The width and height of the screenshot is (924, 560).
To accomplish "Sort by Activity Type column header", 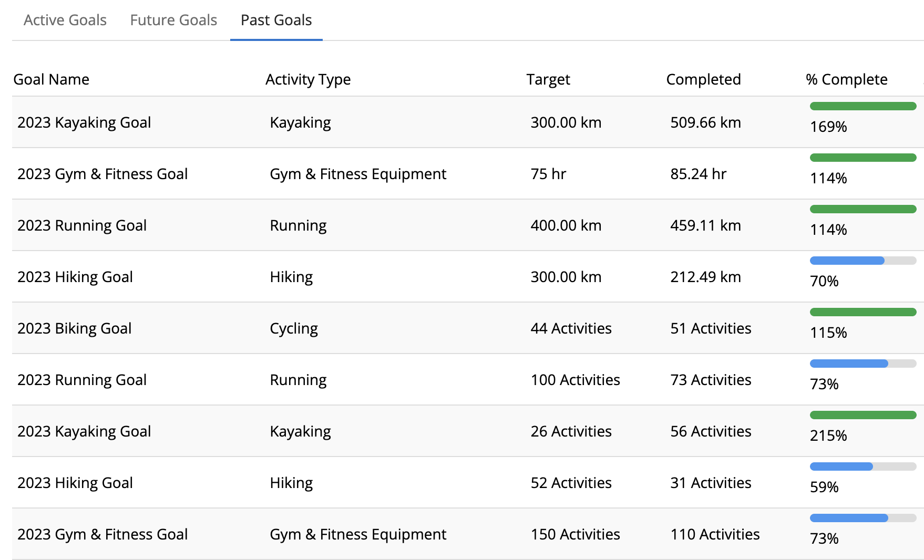I will pos(308,79).
